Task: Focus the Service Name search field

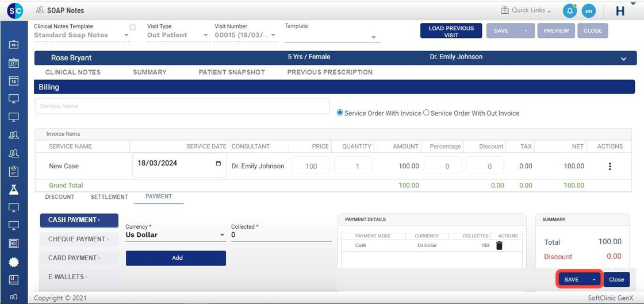Action: click(x=182, y=106)
